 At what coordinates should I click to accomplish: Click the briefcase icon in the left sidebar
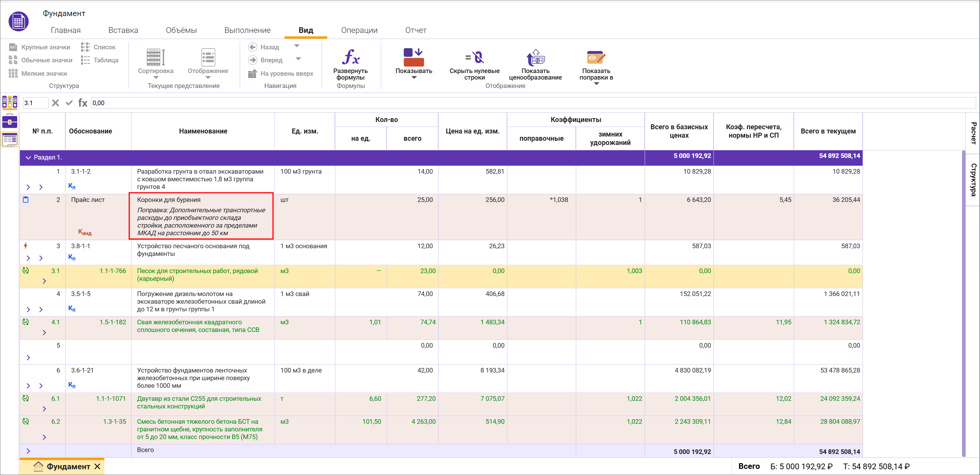coord(10,122)
